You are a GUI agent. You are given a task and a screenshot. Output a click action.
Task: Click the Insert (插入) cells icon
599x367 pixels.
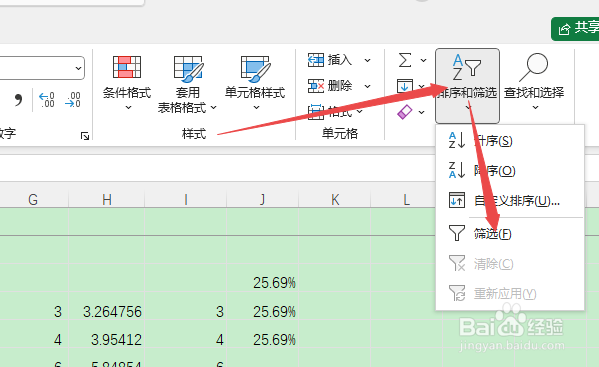point(316,60)
